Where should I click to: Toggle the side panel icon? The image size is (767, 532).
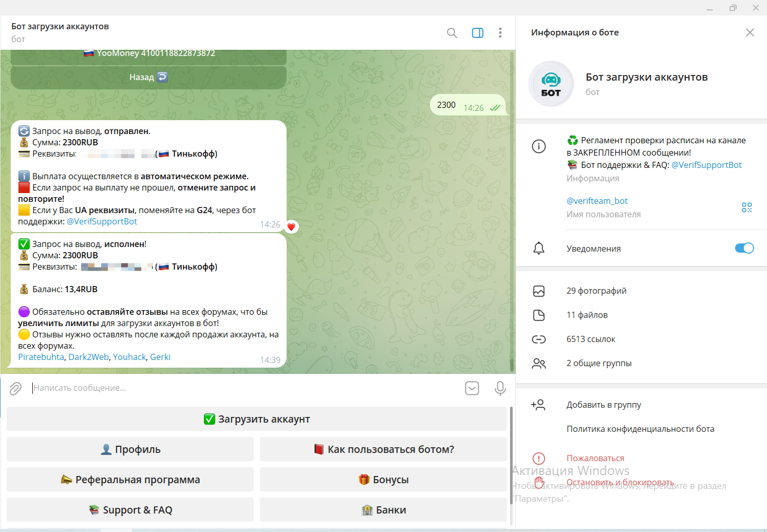pyautogui.click(x=477, y=33)
